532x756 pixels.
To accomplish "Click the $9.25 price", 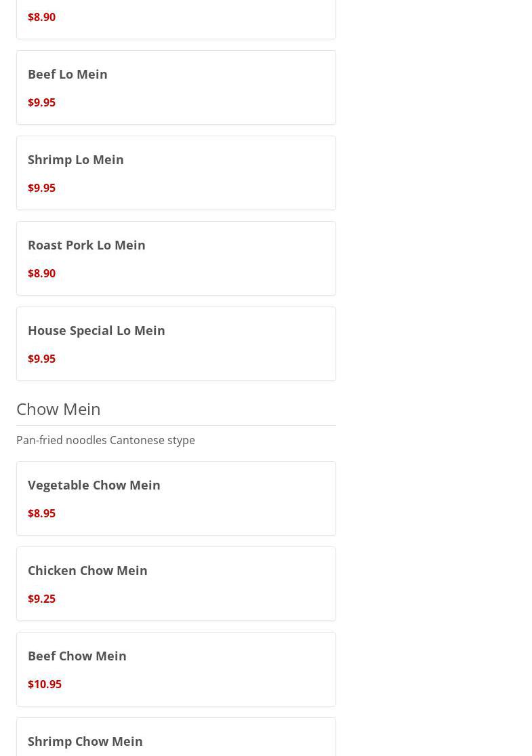I will pos(41,599).
